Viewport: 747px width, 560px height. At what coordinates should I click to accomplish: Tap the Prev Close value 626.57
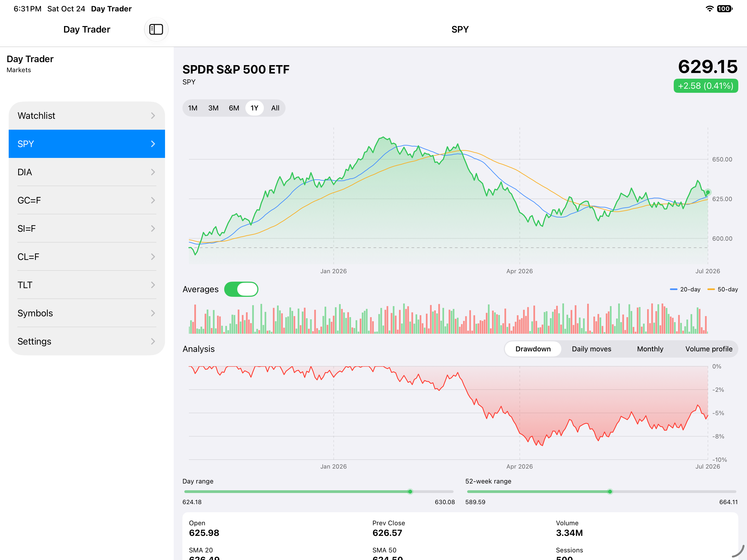(x=387, y=533)
